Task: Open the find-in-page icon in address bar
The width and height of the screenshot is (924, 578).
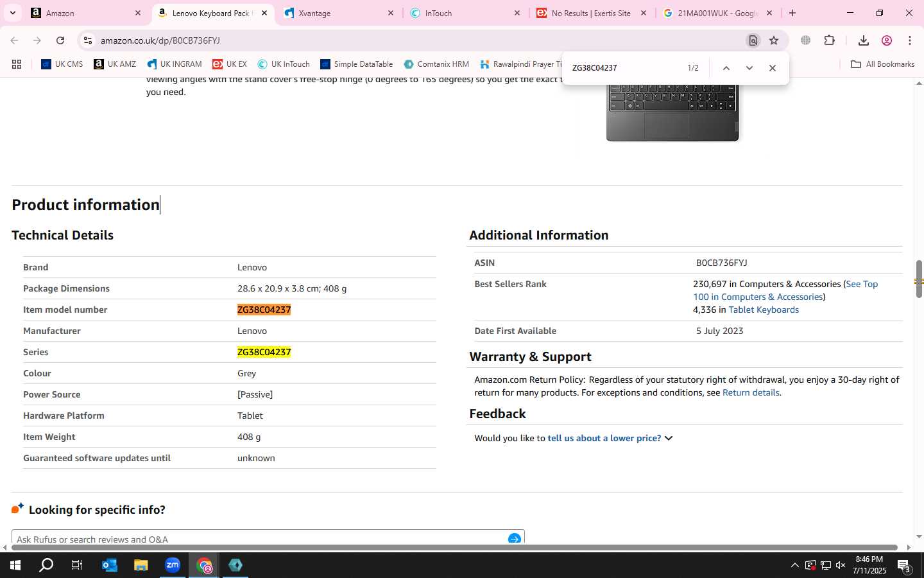Action: [753, 40]
